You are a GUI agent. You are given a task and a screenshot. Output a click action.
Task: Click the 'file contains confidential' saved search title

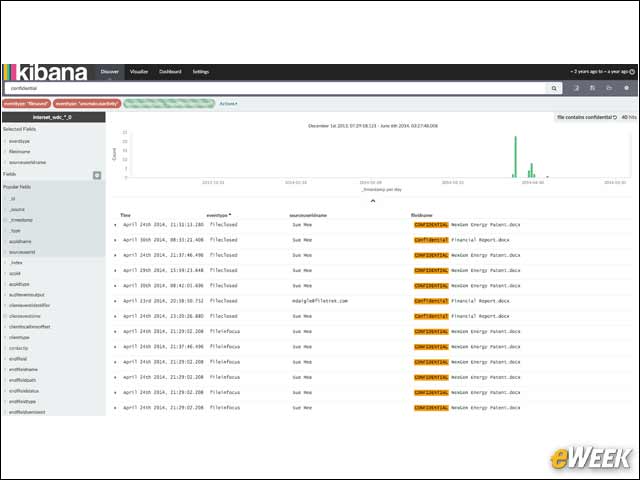584,118
